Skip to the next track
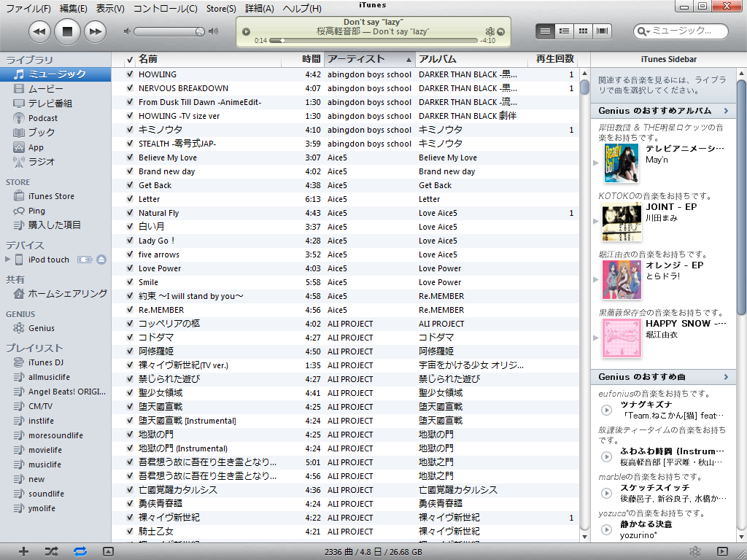This screenshot has width=747, height=560. pyautogui.click(x=96, y=31)
